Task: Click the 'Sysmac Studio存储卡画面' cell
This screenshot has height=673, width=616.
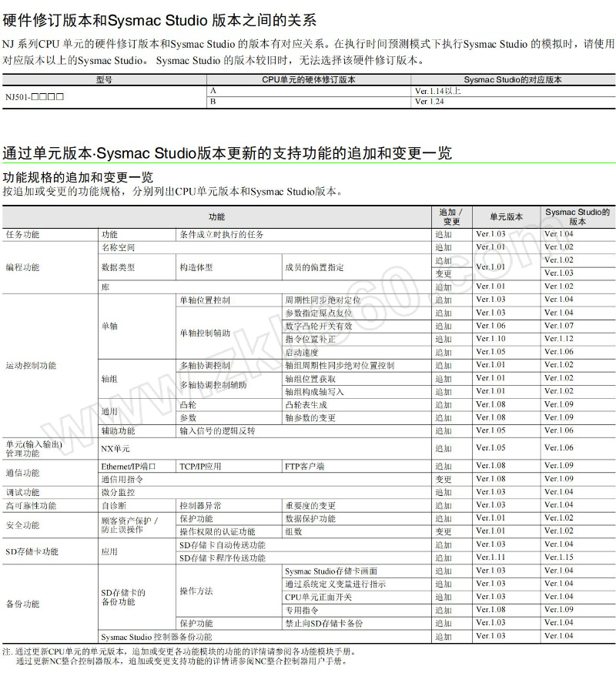Action: pyautogui.click(x=331, y=571)
